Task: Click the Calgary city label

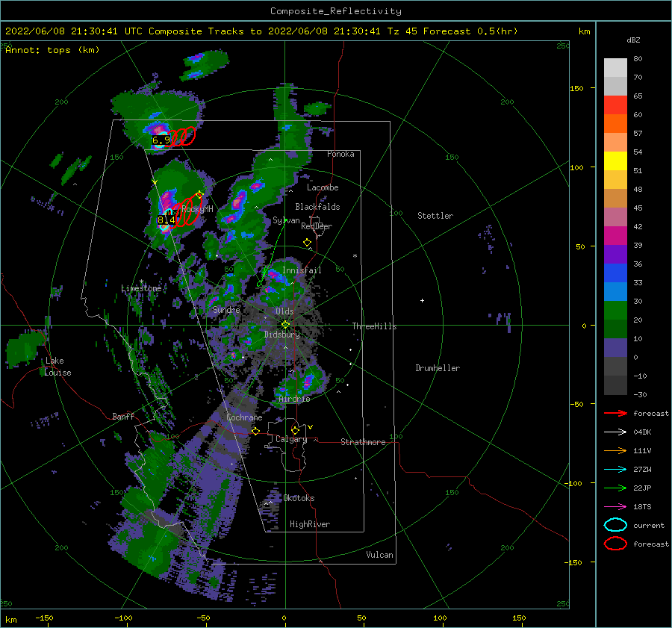Action: pyautogui.click(x=291, y=439)
